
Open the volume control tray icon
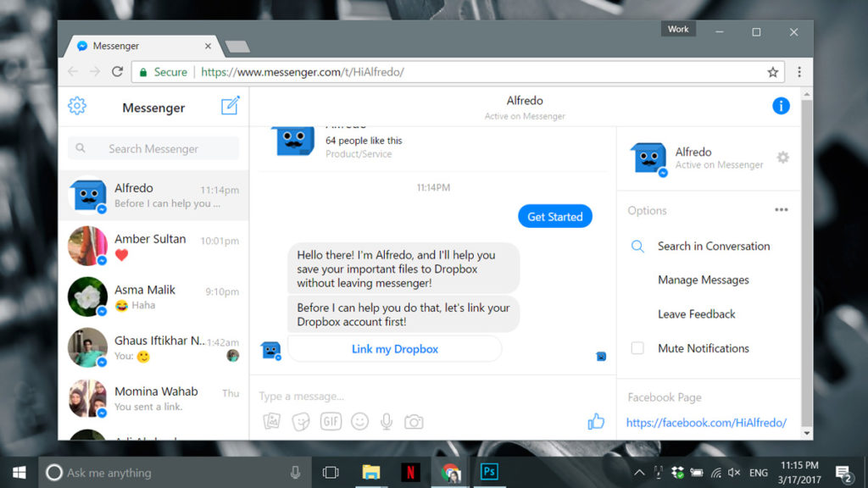[x=734, y=473]
